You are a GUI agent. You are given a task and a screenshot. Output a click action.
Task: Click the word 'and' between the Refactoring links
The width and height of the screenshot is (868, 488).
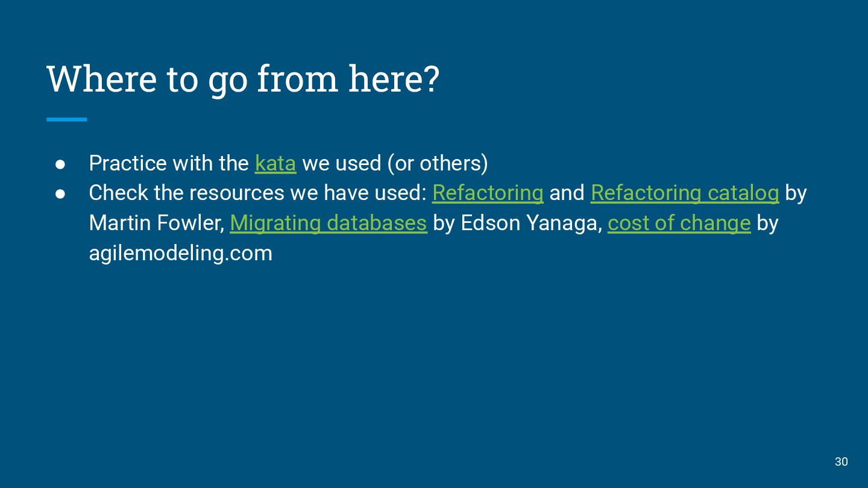(x=567, y=193)
